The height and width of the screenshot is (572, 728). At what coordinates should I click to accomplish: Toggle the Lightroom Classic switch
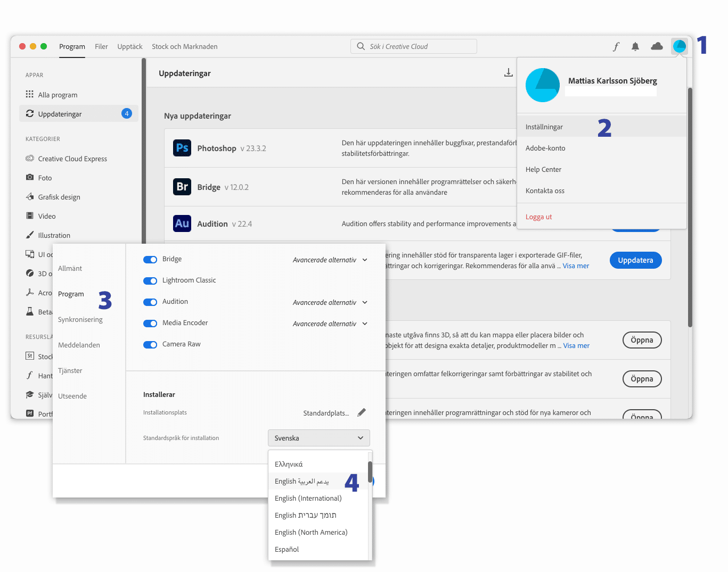pyautogui.click(x=150, y=280)
